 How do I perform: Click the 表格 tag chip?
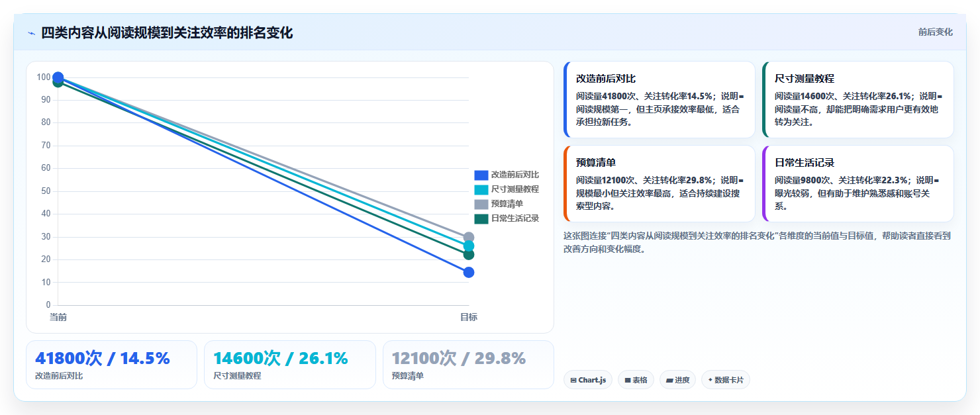[x=636, y=380]
